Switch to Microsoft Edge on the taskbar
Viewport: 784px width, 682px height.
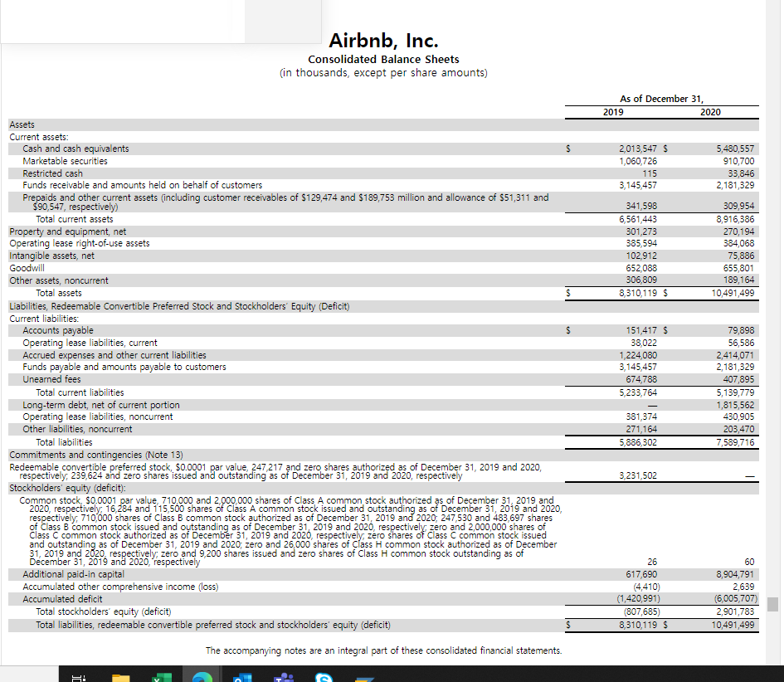tap(202, 678)
